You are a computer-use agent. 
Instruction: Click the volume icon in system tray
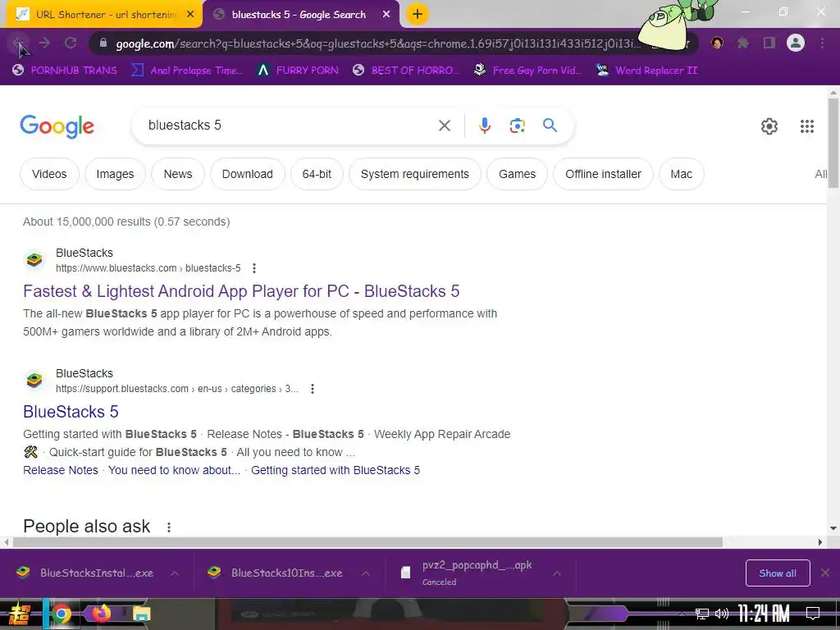click(722, 614)
